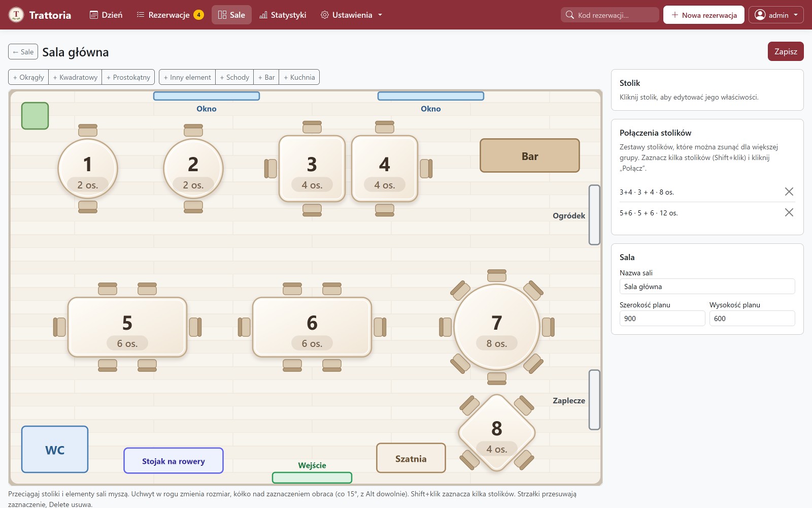Select the green square element in the corner
The width and height of the screenshot is (812, 508).
pos(35,116)
